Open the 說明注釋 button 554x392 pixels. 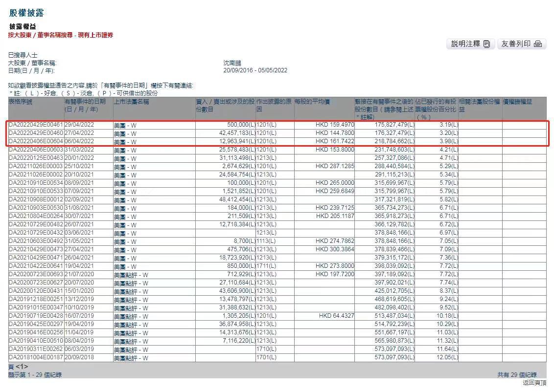470,44
